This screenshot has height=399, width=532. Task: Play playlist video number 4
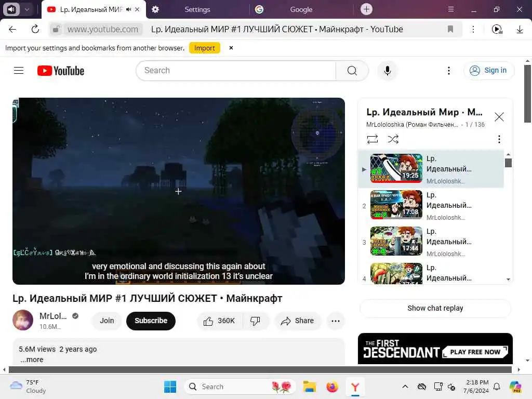tap(431, 273)
